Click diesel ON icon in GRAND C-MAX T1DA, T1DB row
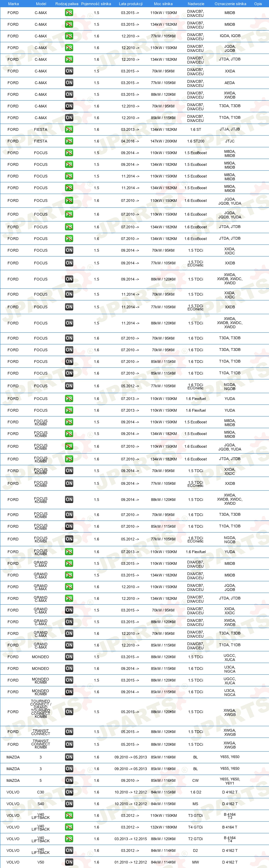 click(69, 645)
